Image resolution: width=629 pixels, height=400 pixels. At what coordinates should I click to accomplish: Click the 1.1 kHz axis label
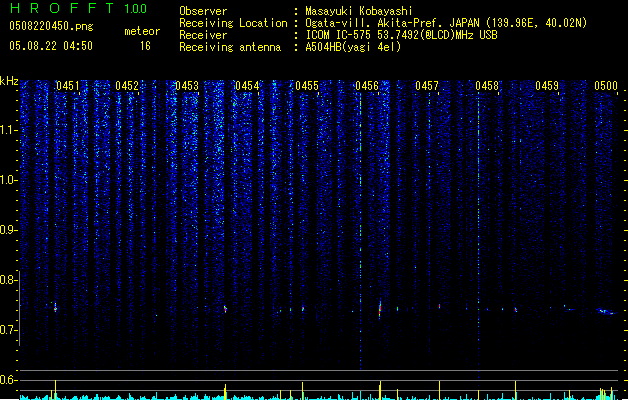[8, 130]
